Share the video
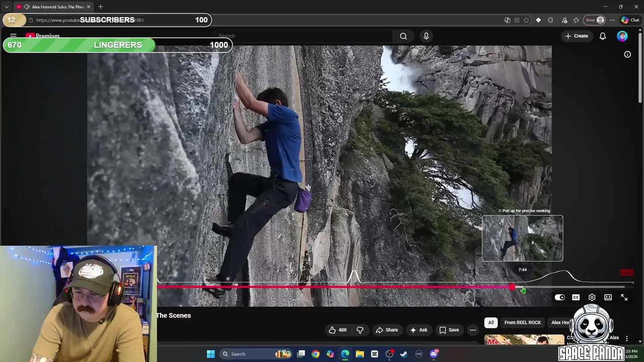 pyautogui.click(x=386, y=330)
